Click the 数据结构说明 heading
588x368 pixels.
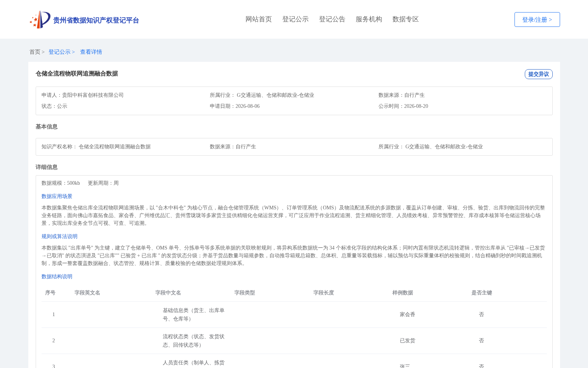(57, 276)
